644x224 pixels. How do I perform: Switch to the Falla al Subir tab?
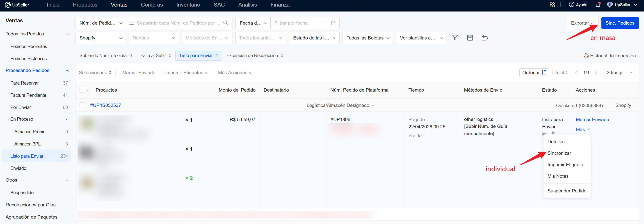point(156,55)
